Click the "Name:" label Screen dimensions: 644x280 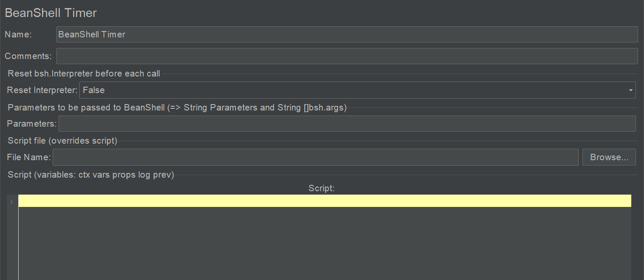click(18, 34)
